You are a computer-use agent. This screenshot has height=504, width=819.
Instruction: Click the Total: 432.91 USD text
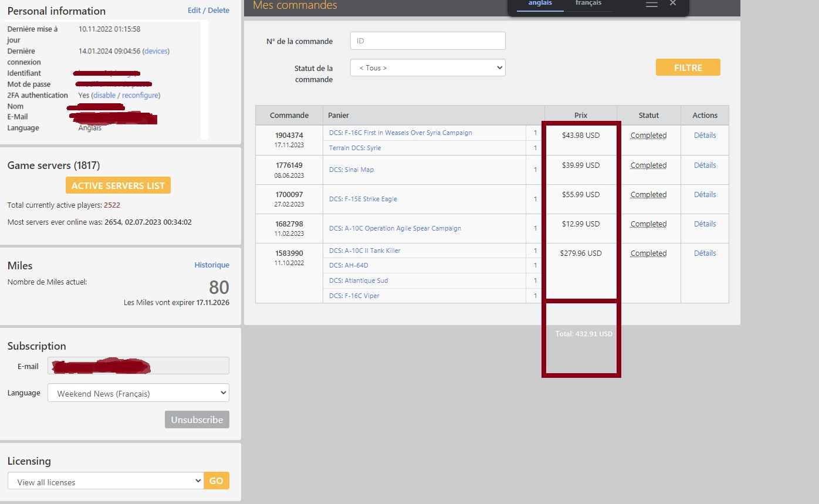(x=584, y=334)
